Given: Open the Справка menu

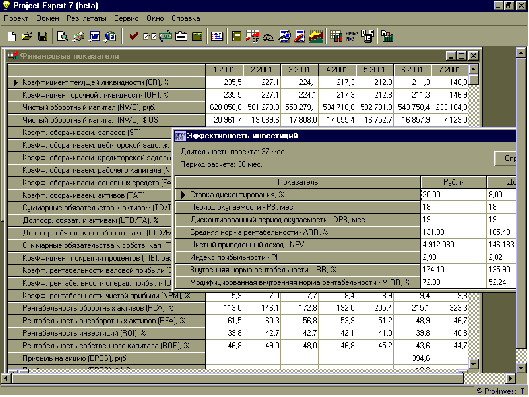Looking at the screenshot, I should tap(186, 18).
